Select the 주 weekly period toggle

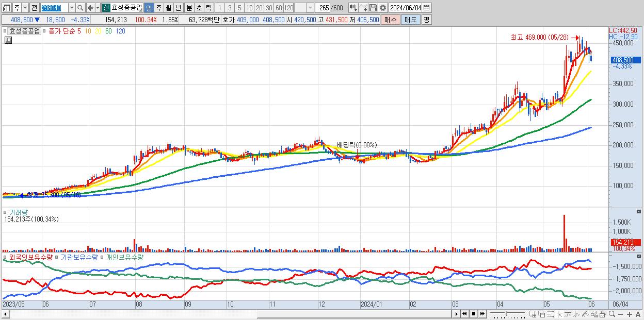pos(158,8)
